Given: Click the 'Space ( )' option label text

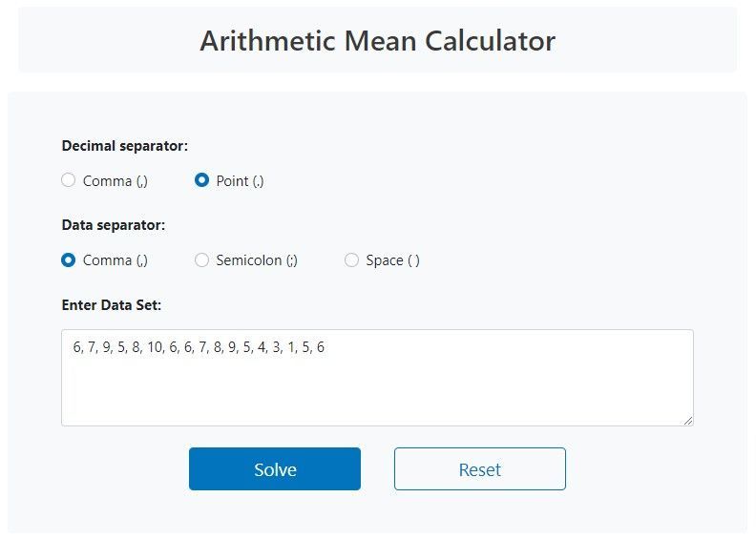Looking at the screenshot, I should tap(392, 260).
